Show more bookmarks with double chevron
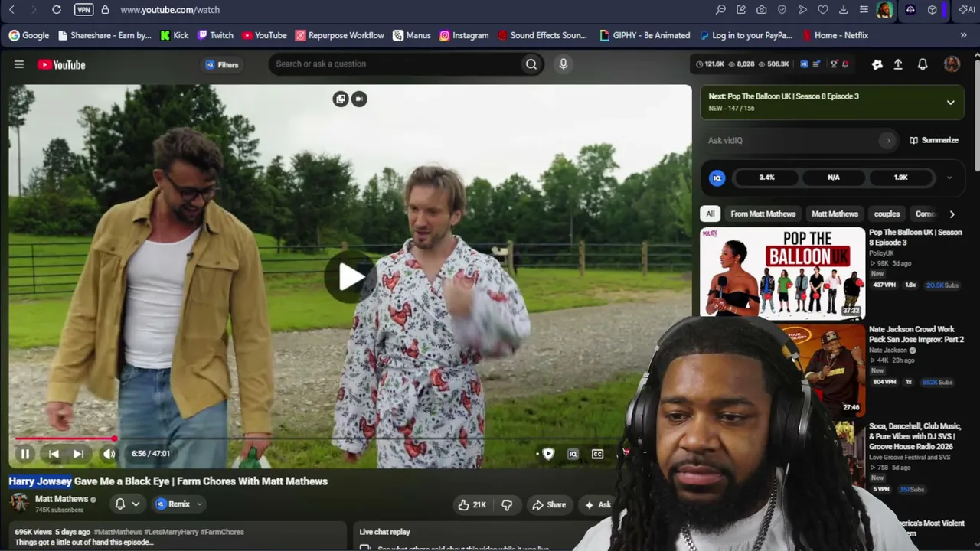Image resolution: width=980 pixels, height=551 pixels. (x=963, y=35)
